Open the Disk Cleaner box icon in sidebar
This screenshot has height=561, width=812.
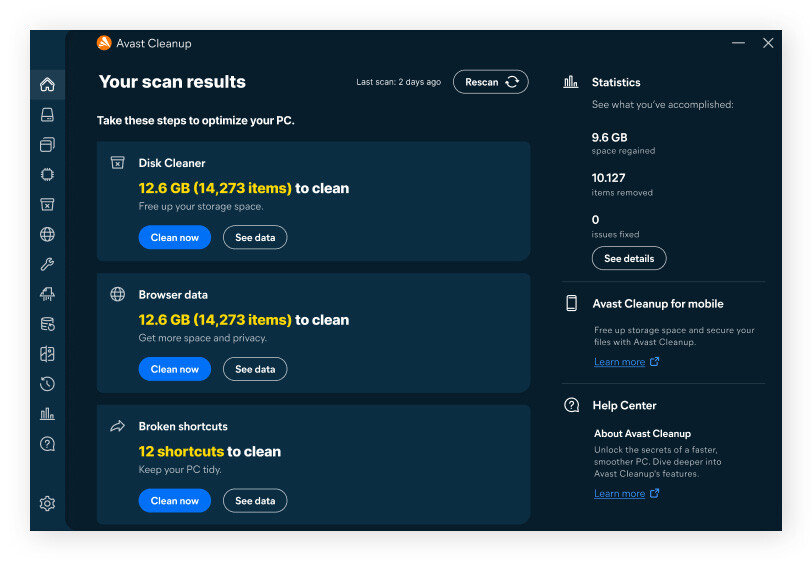pos(47,205)
